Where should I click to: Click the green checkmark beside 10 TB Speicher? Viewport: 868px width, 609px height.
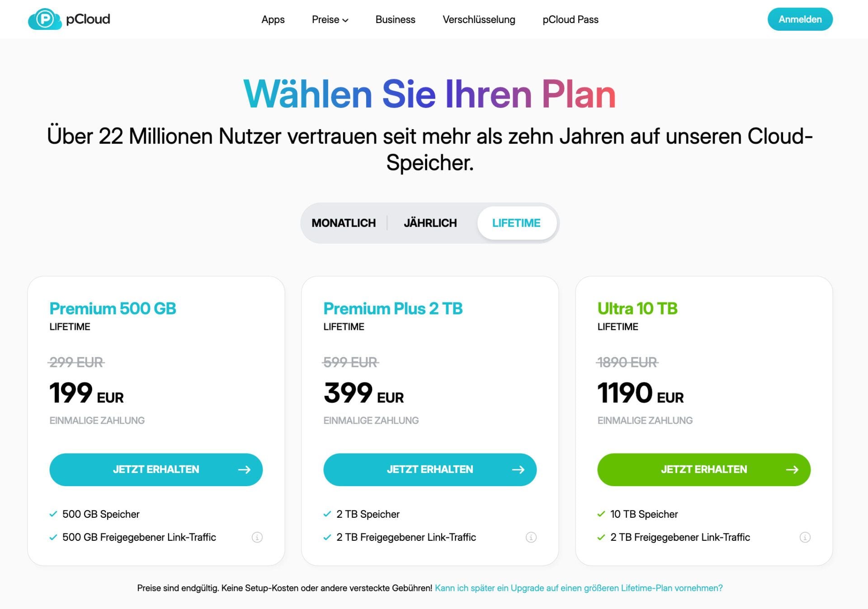point(601,514)
